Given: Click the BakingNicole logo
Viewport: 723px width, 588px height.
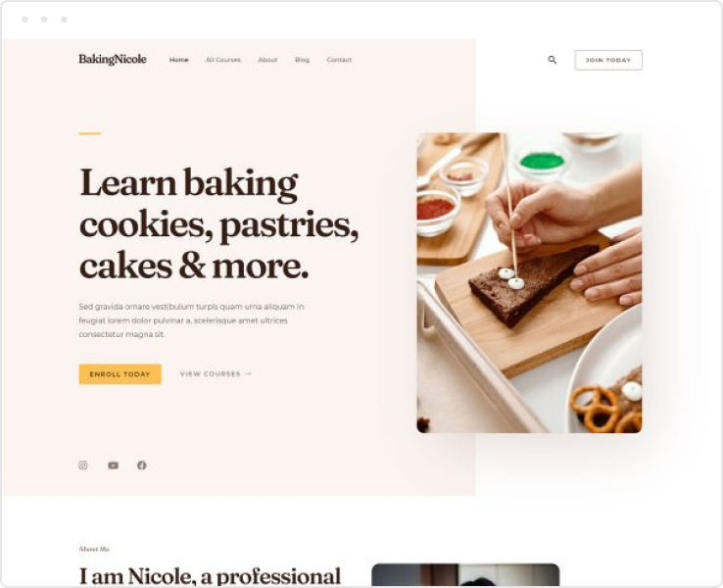Looking at the screenshot, I should pos(113,60).
